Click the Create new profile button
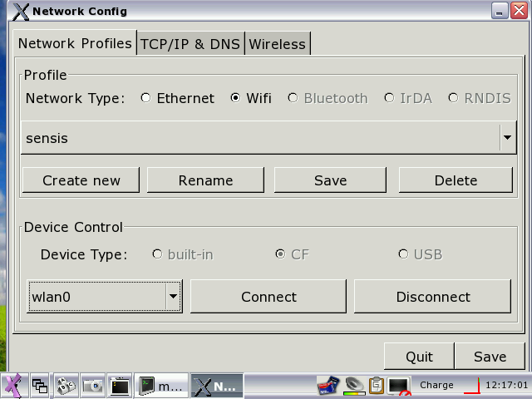Image resolution: width=532 pixels, height=399 pixels. [x=81, y=180]
